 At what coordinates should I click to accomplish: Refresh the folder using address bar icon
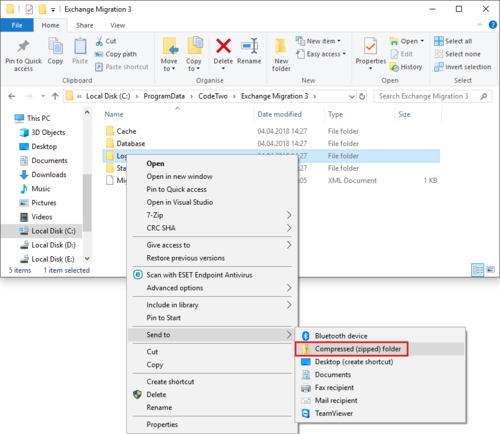362,97
